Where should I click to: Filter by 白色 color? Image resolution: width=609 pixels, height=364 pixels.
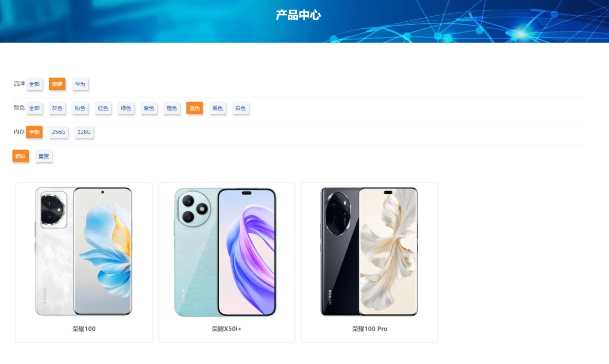(241, 108)
